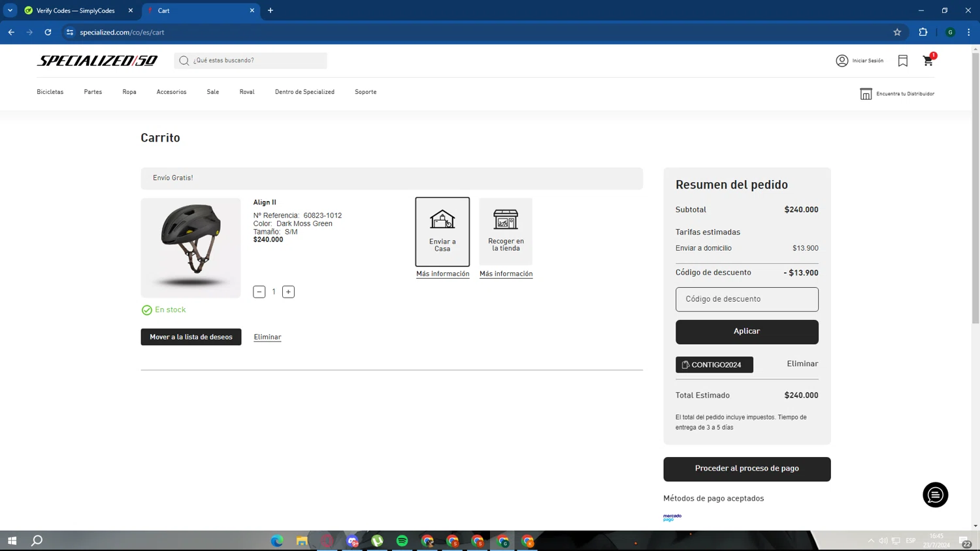980x551 pixels.
Task: Focus the Código de descuento input field
Action: [x=747, y=299]
